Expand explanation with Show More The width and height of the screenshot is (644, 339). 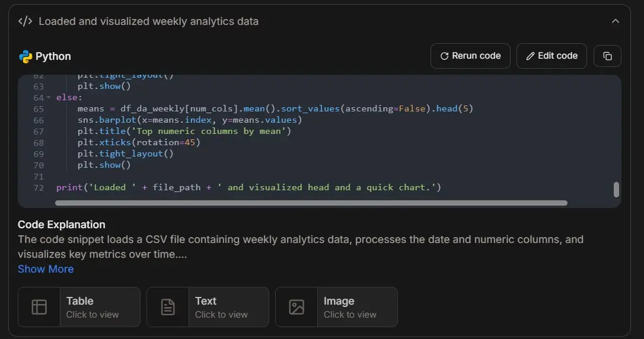(x=46, y=269)
